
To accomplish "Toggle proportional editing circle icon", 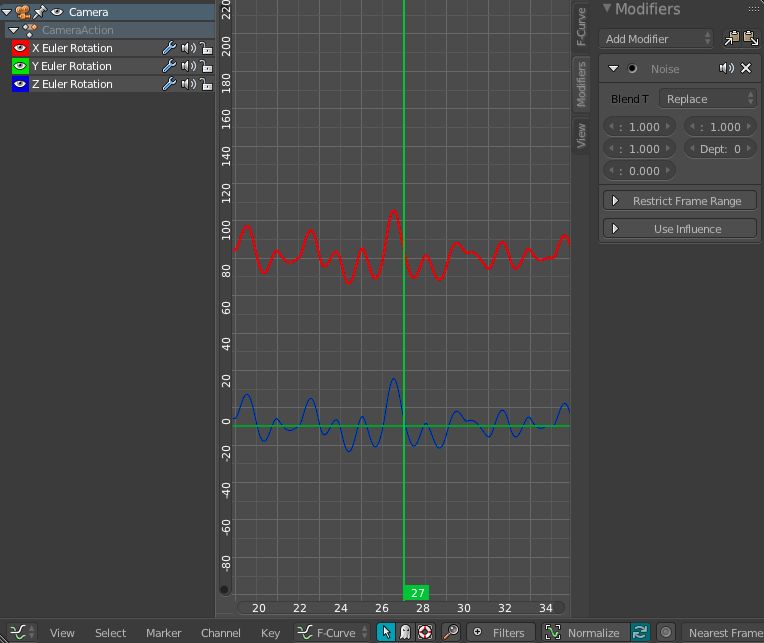I will 666,632.
